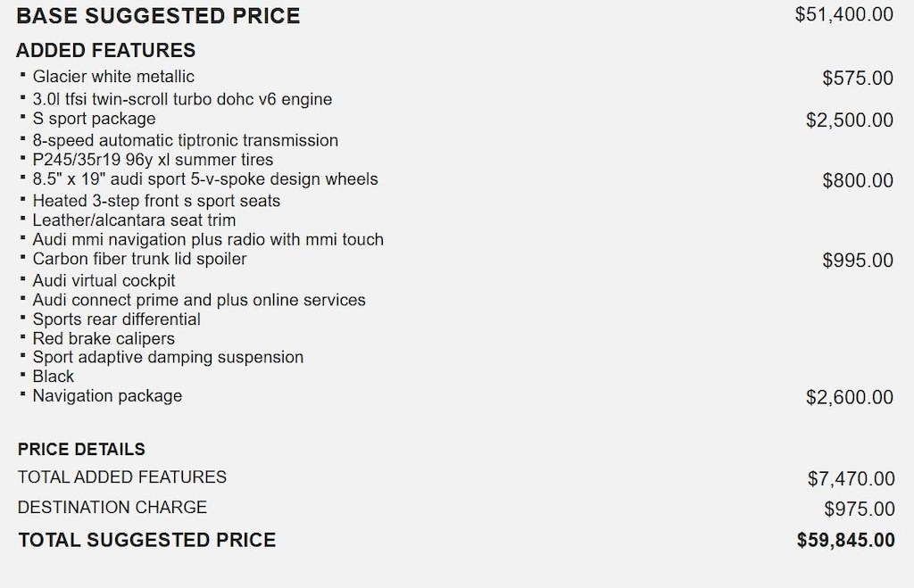This screenshot has height=588, width=914.
Task: Select the $51,400.00 base price amount
Action: (x=843, y=14)
